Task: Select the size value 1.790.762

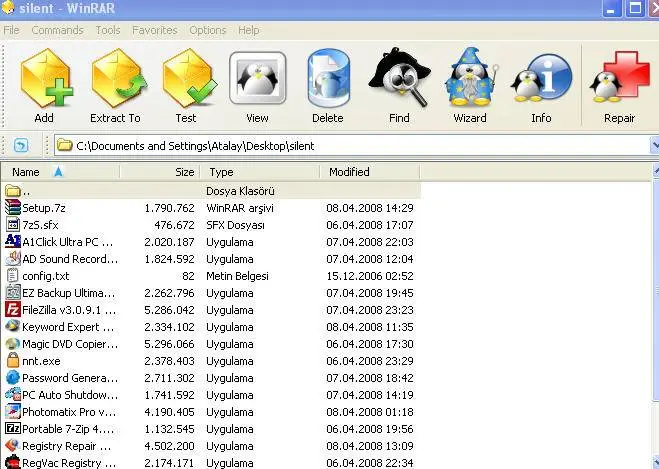Action: (169, 208)
